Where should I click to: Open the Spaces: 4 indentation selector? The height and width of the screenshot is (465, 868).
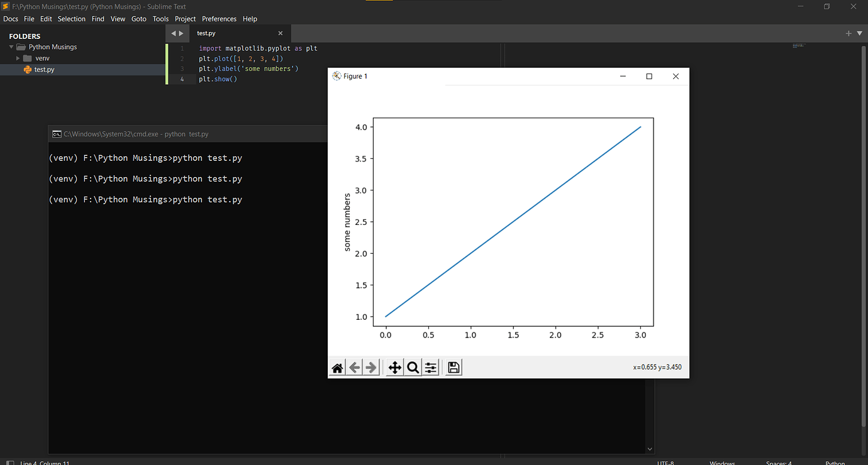pos(779,463)
